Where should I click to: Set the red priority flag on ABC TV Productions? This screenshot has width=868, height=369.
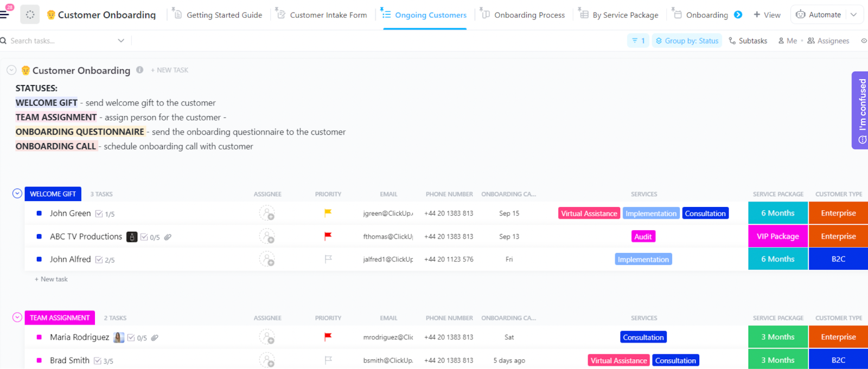pos(328,236)
